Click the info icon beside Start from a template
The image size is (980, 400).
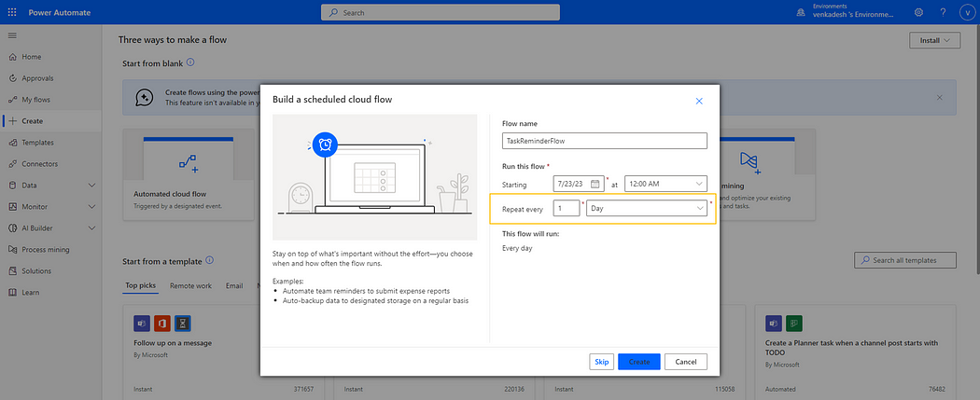tap(210, 260)
